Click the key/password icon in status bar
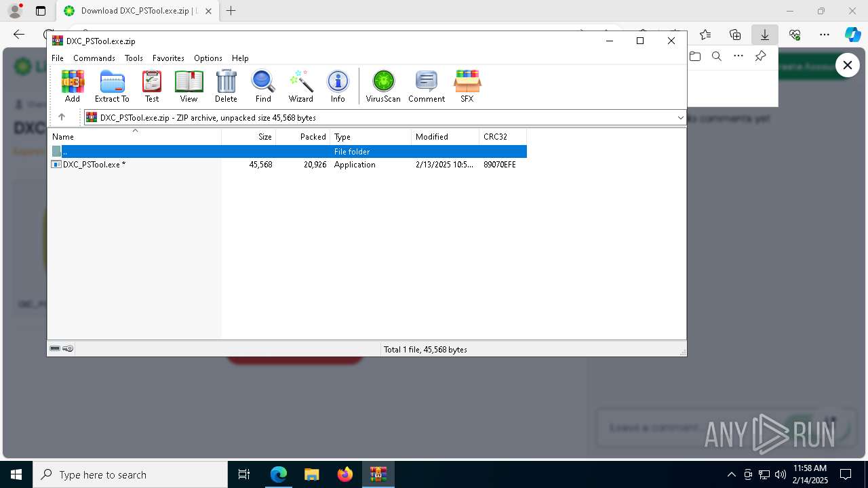868x488 pixels. pyautogui.click(x=68, y=349)
